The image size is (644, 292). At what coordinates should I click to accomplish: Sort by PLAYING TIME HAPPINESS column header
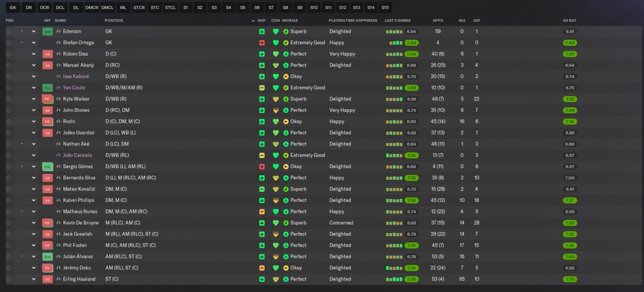tap(353, 21)
